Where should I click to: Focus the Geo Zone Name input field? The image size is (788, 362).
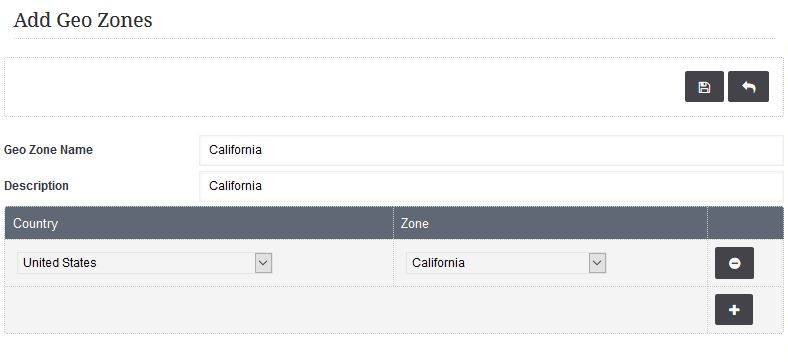pyautogui.click(x=491, y=150)
